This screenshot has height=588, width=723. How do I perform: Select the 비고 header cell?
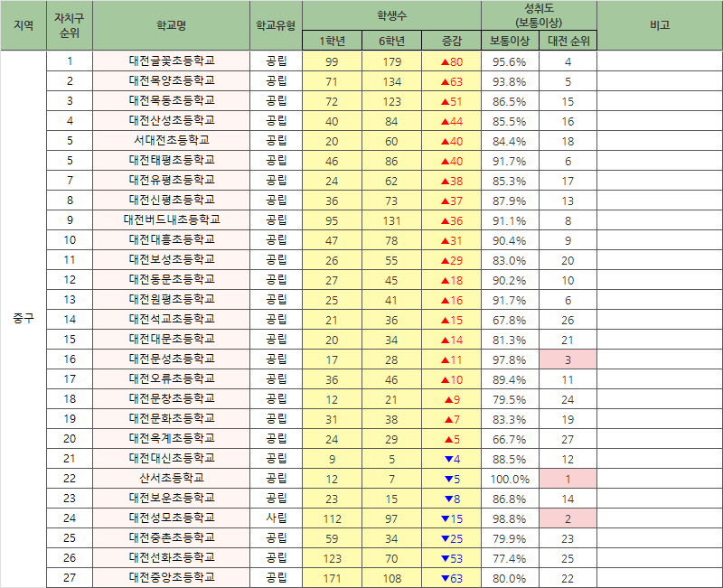[x=660, y=25]
